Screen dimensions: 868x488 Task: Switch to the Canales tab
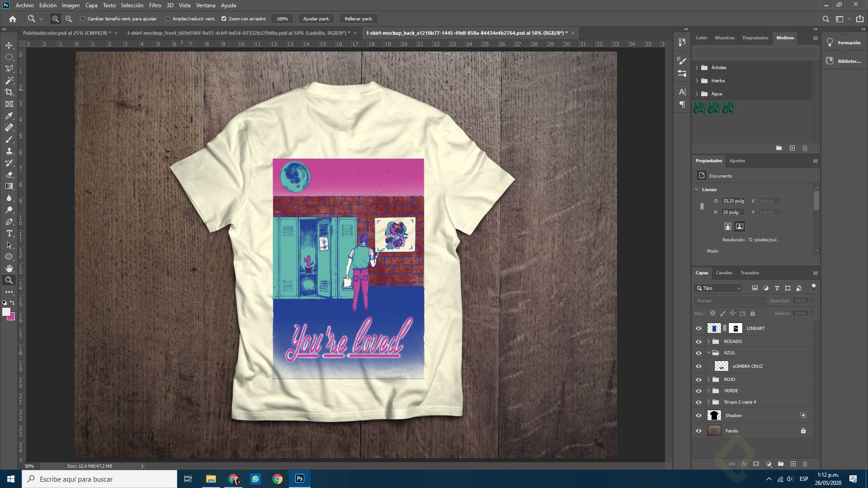pyautogui.click(x=724, y=273)
